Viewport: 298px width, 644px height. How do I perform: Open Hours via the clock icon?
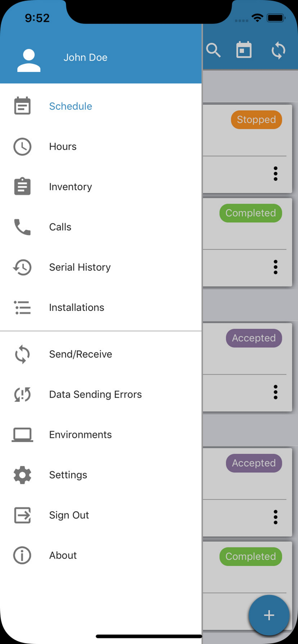(x=22, y=146)
